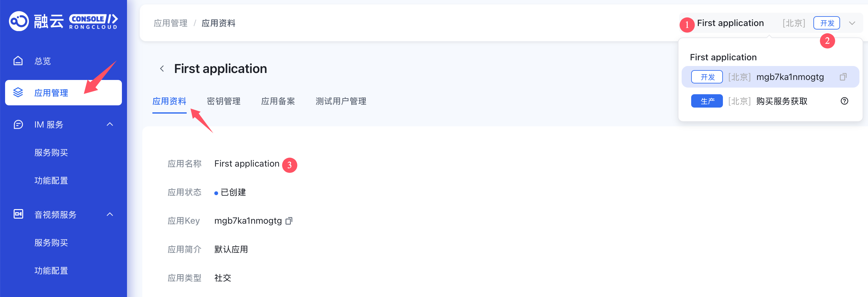Image resolution: width=868 pixels, height=297 pixels.
Task: Click the IM 服务 chat icon
Action: (x=18, y=125)
